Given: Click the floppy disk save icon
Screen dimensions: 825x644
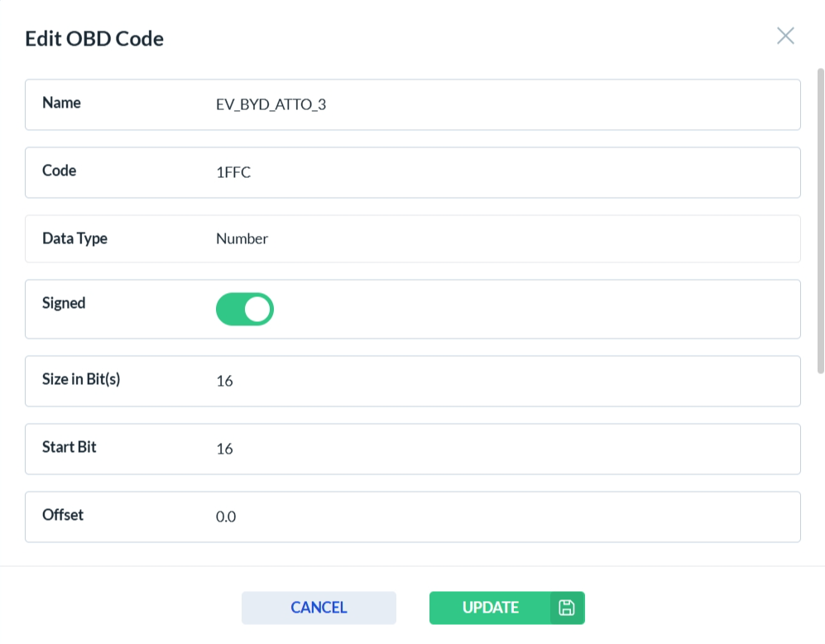Looking at the screenshot, I should 567,608.
